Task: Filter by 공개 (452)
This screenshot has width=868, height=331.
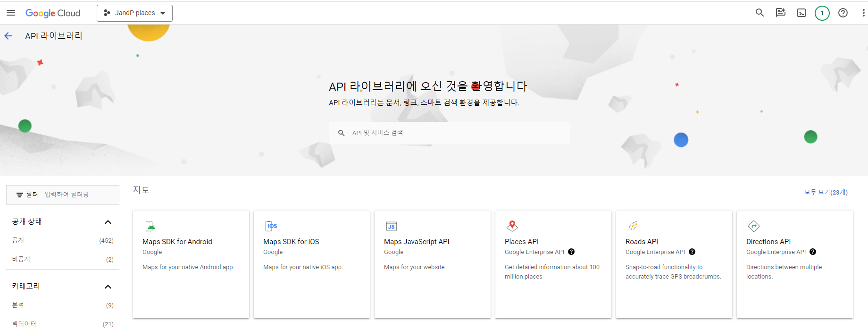Action: tap(63, 240)
